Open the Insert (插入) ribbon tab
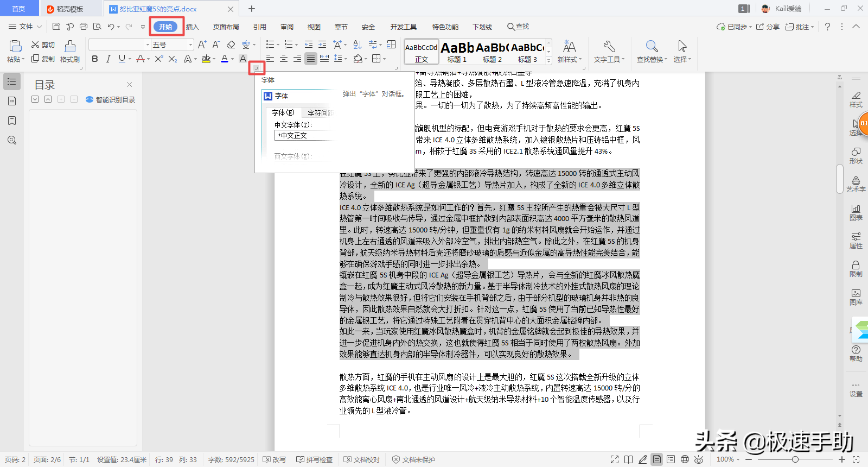Image resolution: width=868 pixels, height=467 pixels. point(193,27)
